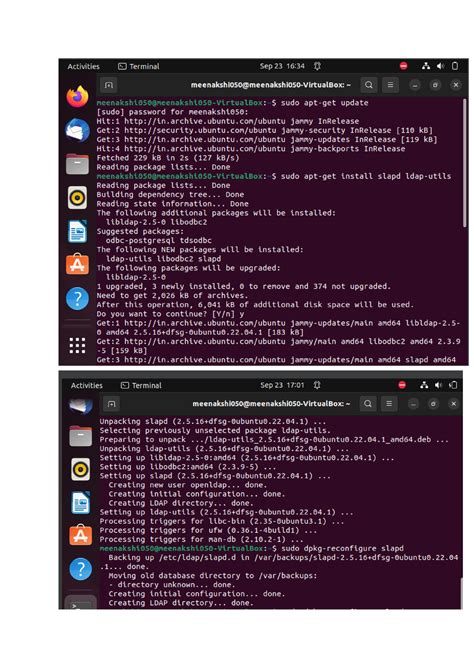Click the lower terminal vertical scrollbar
The width and height of the screenshot is (474, 669).
pyautogui.click(x=461, y=593)
